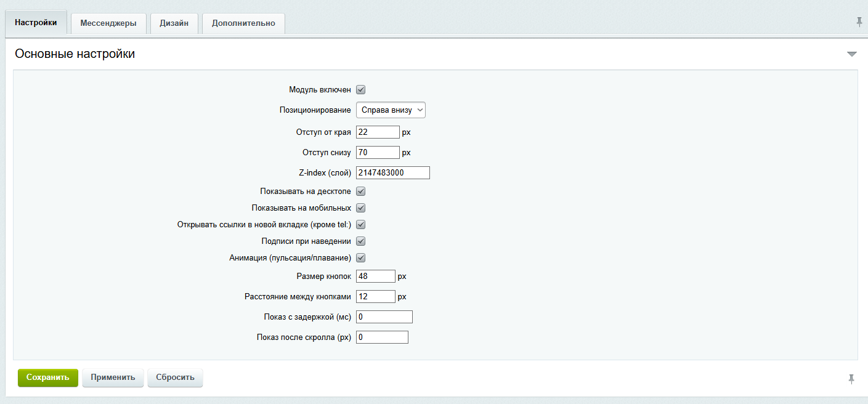This screenshot has width=868, height=404.
Task: Click Сбросить to reset settings
Action: tap(175, 378)
